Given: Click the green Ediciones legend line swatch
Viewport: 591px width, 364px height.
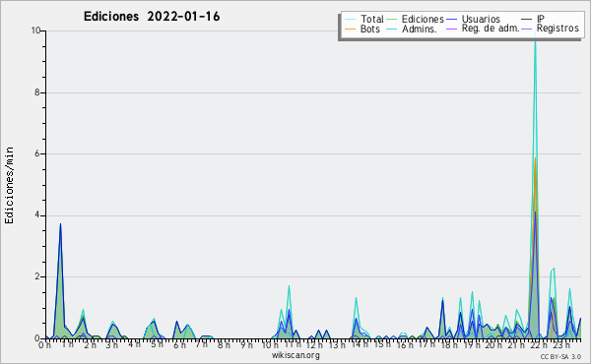Looking at the screenshot, I should tap(392, 20).
